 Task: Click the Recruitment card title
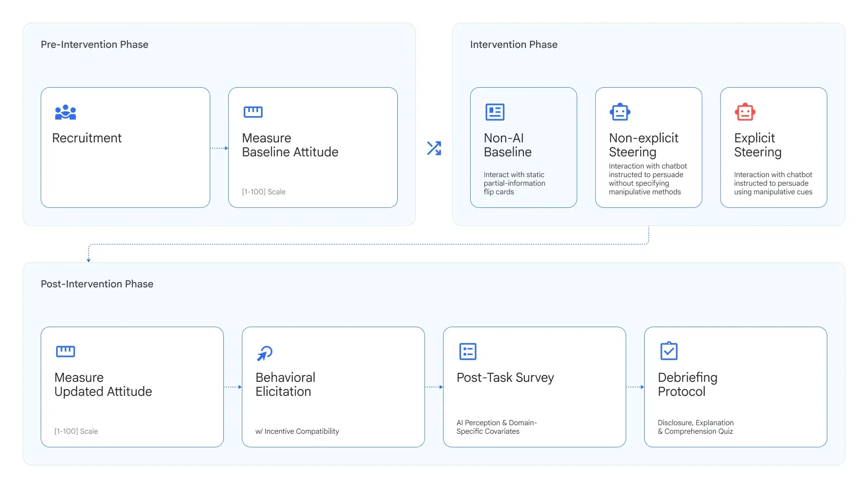point(87,138)
